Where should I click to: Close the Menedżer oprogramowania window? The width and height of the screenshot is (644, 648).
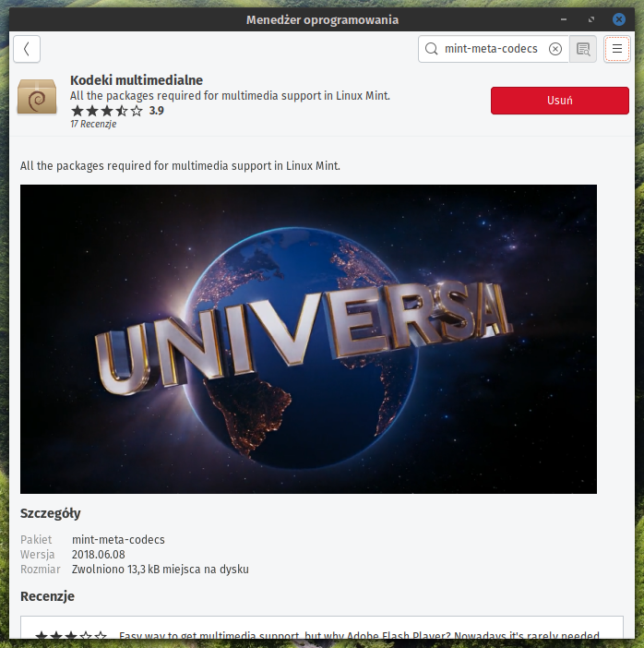tap(618, 19)
